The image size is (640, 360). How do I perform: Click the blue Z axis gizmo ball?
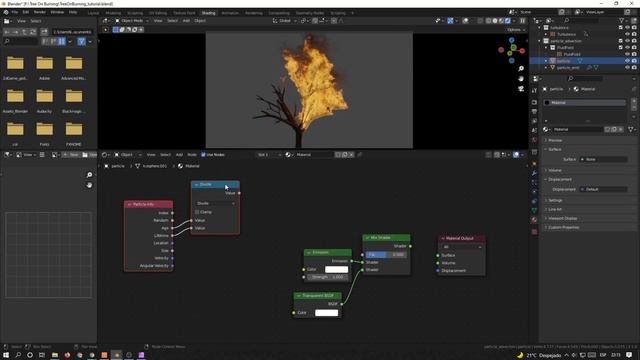coord(511,40)
